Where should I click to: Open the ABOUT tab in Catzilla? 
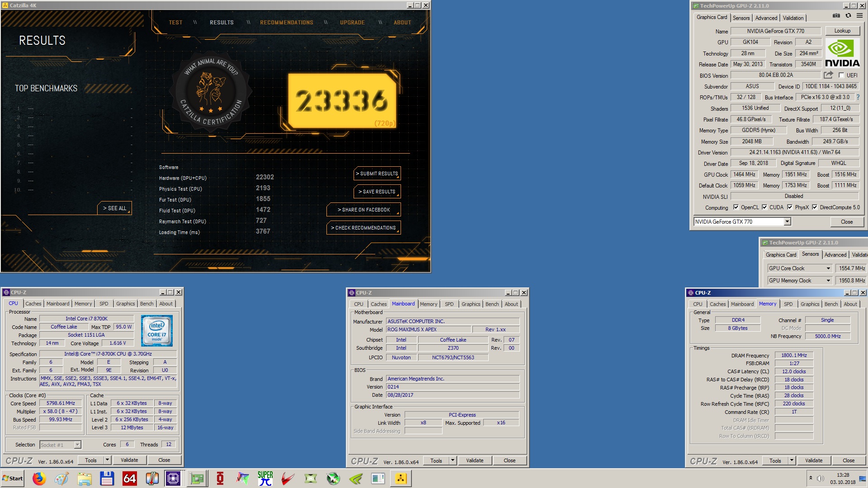(x=402, y=23)
